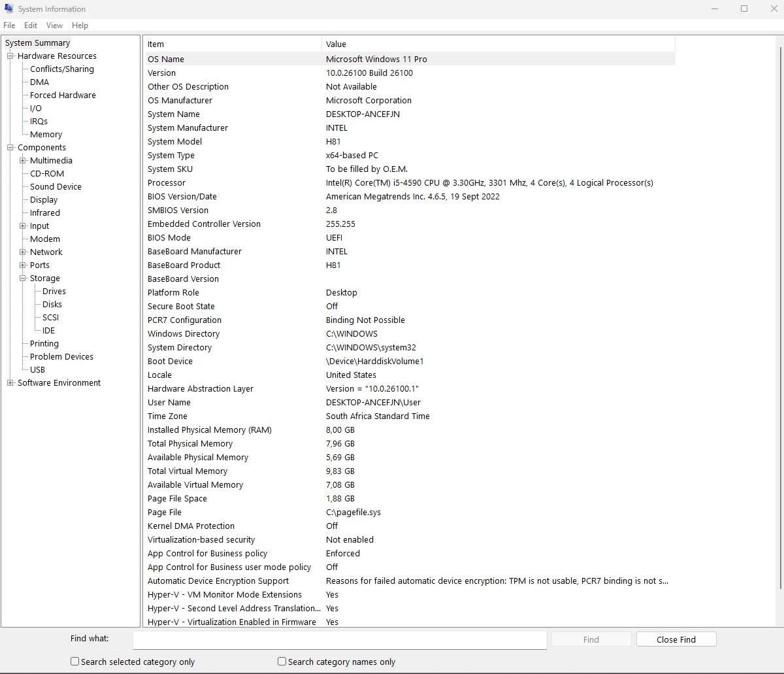Open the File menu
784x674 pixels.
[9, 25]
